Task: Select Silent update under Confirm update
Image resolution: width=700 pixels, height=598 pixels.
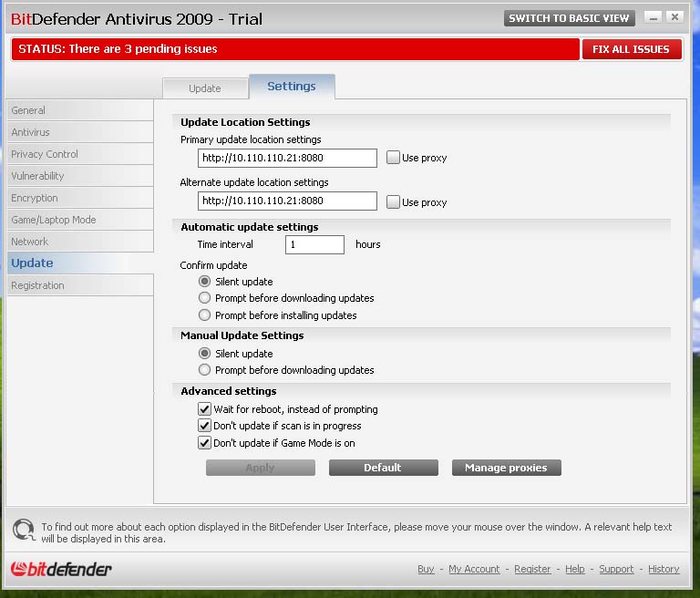Action: coord(204,282)
